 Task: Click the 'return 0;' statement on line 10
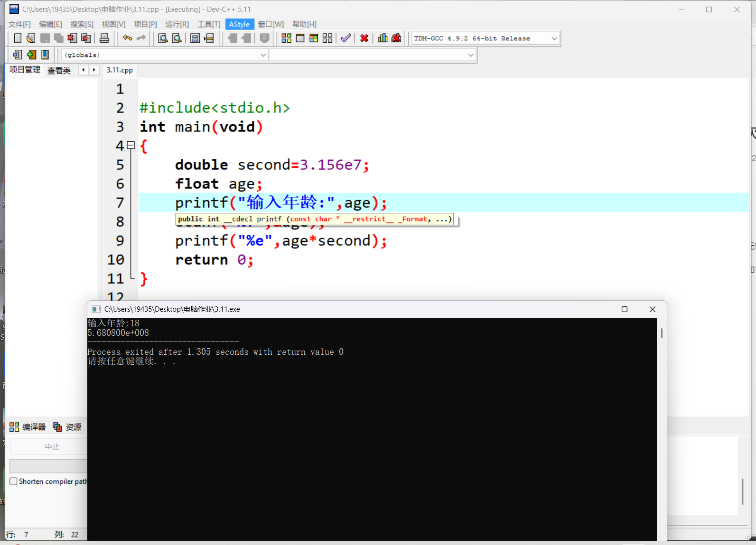(x=214, y=260)
